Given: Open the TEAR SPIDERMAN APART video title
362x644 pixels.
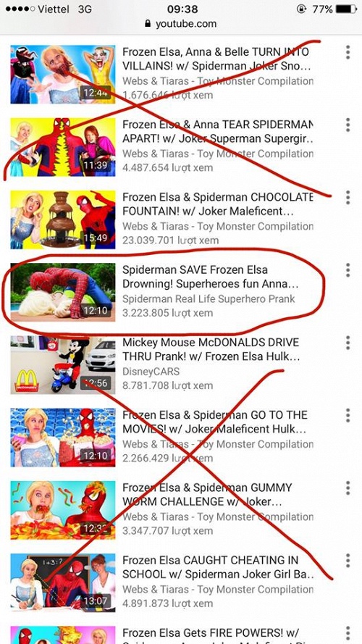Looking at the screenshot, I should [x=217, y=132].
